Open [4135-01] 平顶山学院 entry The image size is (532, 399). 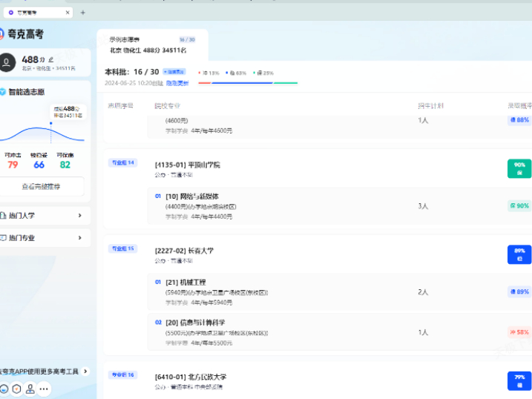tap(187, 165)
